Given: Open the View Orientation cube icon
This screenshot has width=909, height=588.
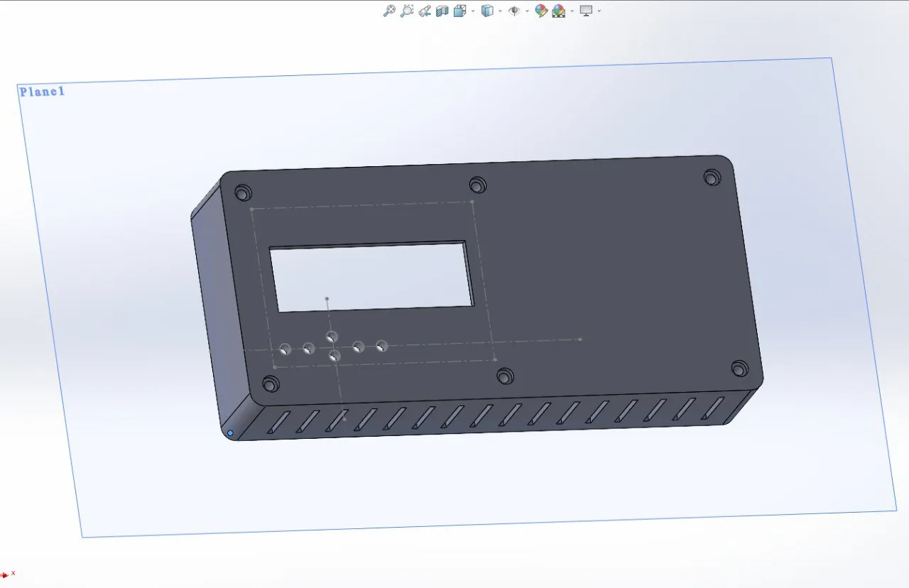Looking at the screenshot, I should 460,11.
